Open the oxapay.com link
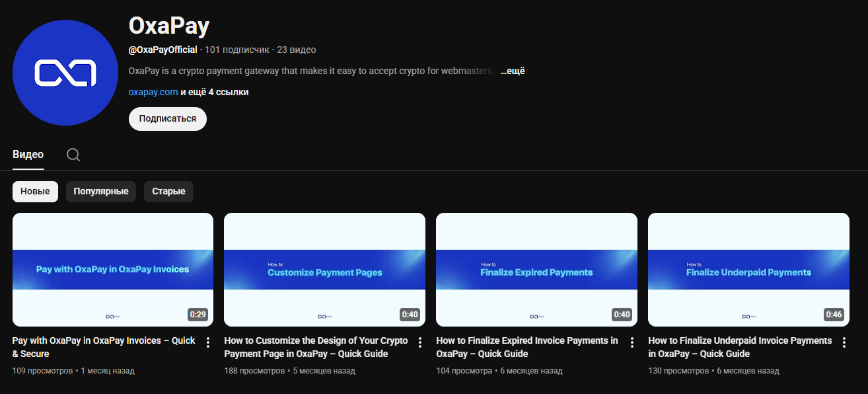Viewport: 868px width, 394px height. tap(153, 92)
